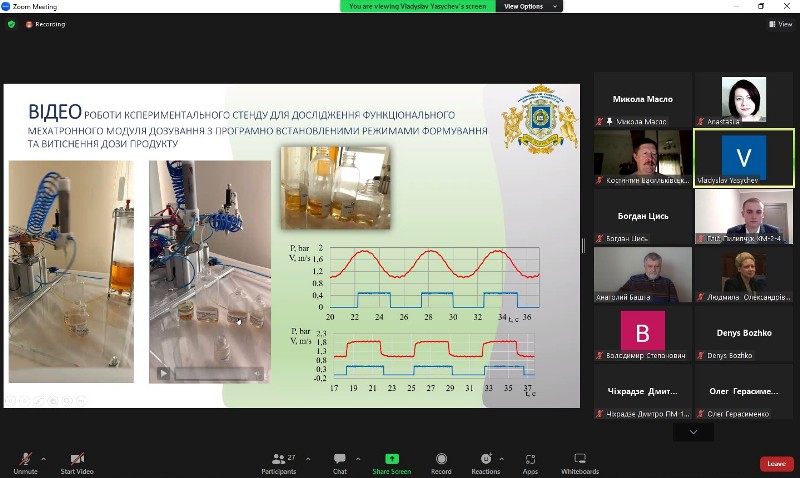Expand the Reactions options caret
Image resolution: width=800 pixels, height=478 pixels.
pos(502,459)
